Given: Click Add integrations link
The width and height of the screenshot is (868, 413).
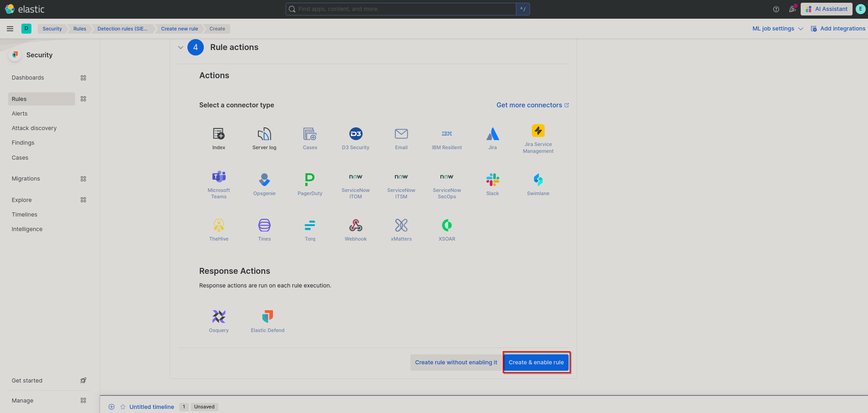Looking at the screenshot, I should coord(838,29).
